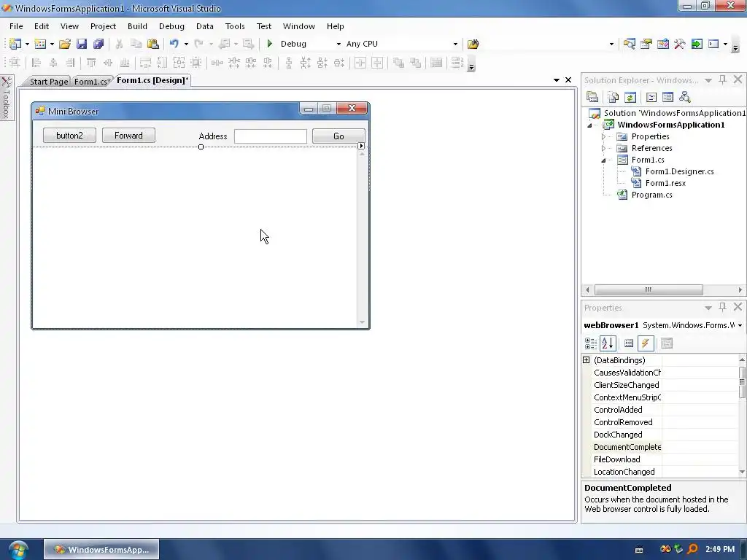Image resolution: width=747 pixels, height=560 pixels.
Task: Show Properties list in Properties panel
Action: pyautogui.click(x=629, y=343)
